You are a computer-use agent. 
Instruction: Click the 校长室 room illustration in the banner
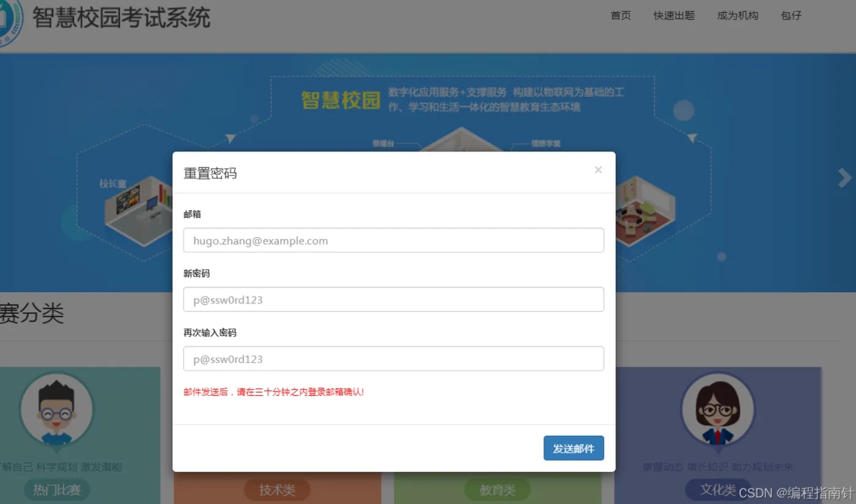pos(139,211)
